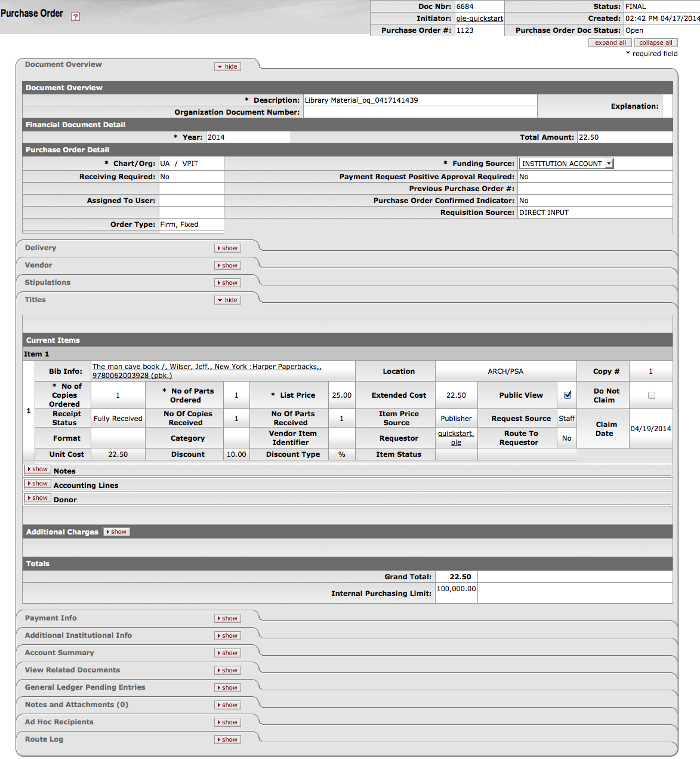The height and width of the screenshot is (759, 700).
Task: Show the Route Log section
Action: pos(227,739)
